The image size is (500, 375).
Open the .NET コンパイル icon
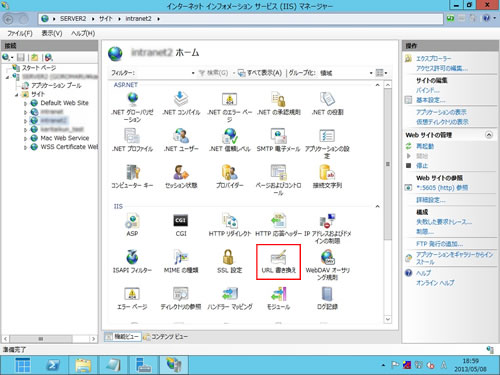click(x=181, y=103)
